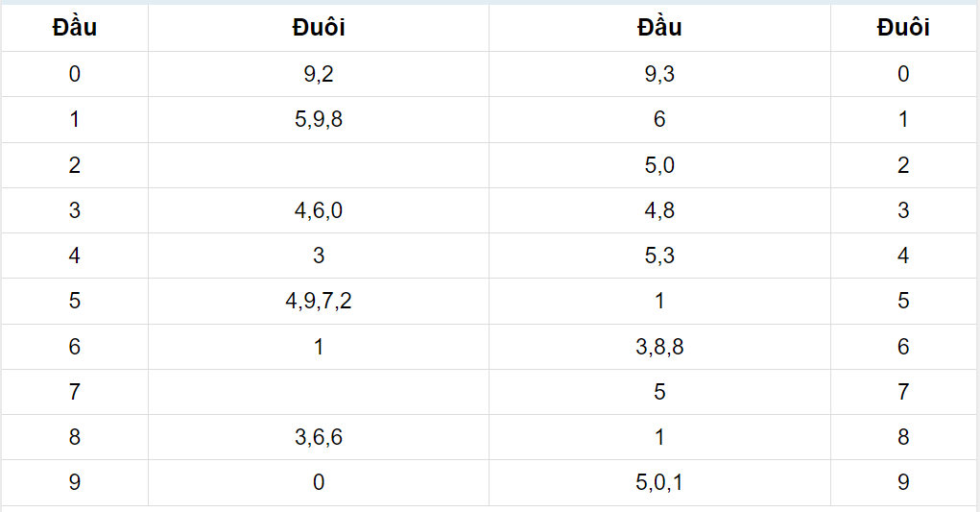
Task: Click the first Đầu column header
Action: coord(74,28)
